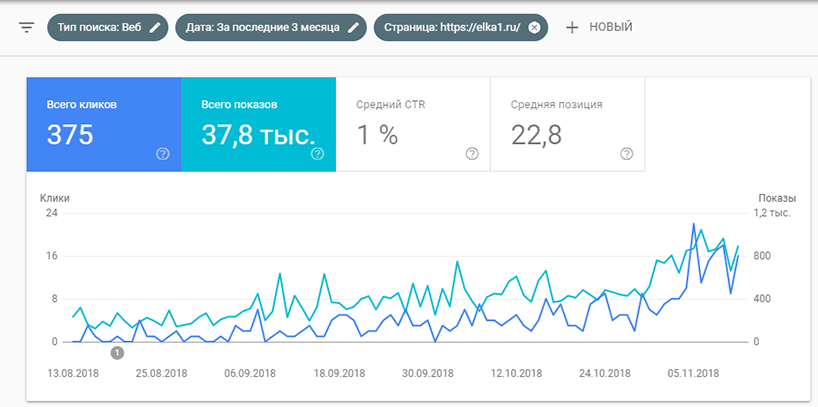Viewport: 818px width, 407px height.
Task: Click the 05.11.2018 date label
Action: (x=693, y=374)
